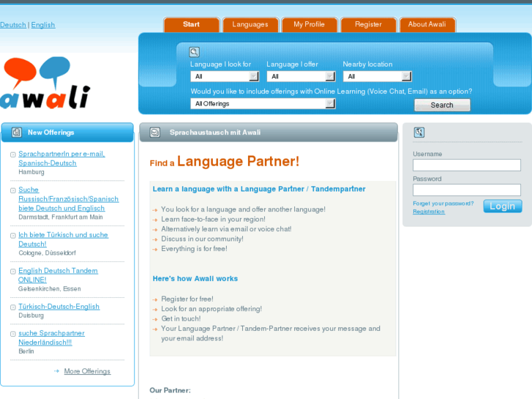Click the Search button

point(442,105)
